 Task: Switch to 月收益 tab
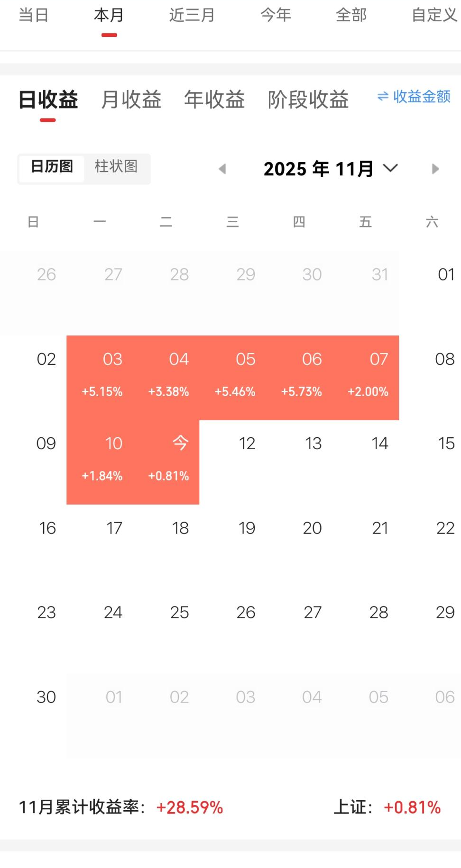131,99
